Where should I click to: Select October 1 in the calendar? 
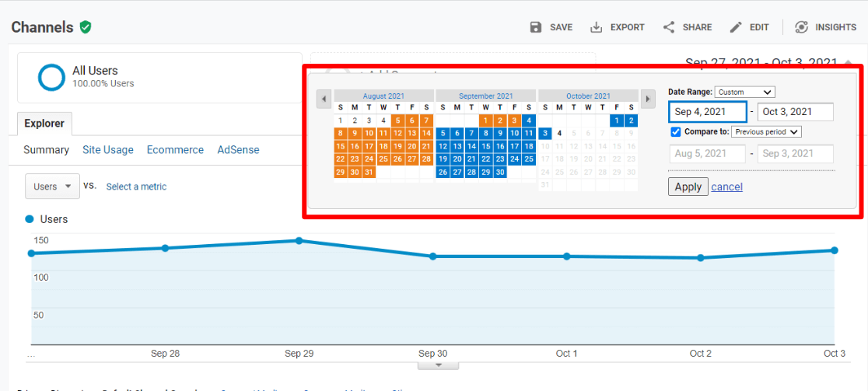click(617, 120)
